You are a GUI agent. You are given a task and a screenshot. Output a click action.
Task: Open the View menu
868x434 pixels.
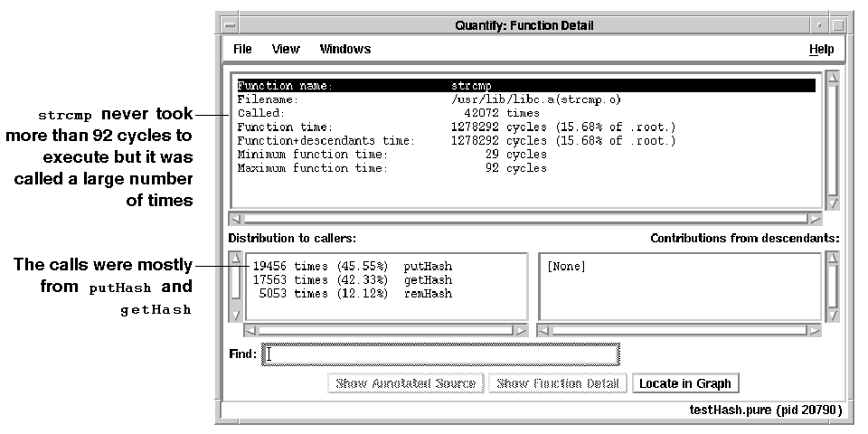coord(286,49)
